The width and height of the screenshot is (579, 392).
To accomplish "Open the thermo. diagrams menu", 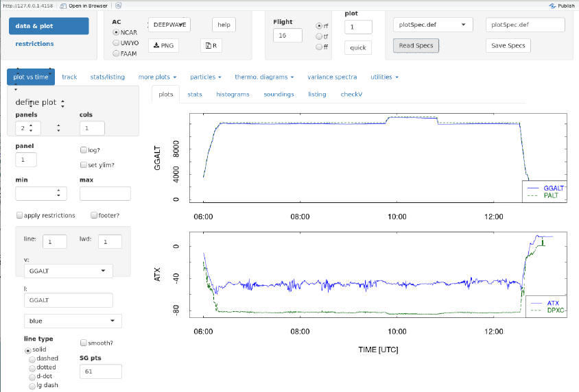I will tap(264, 77).
